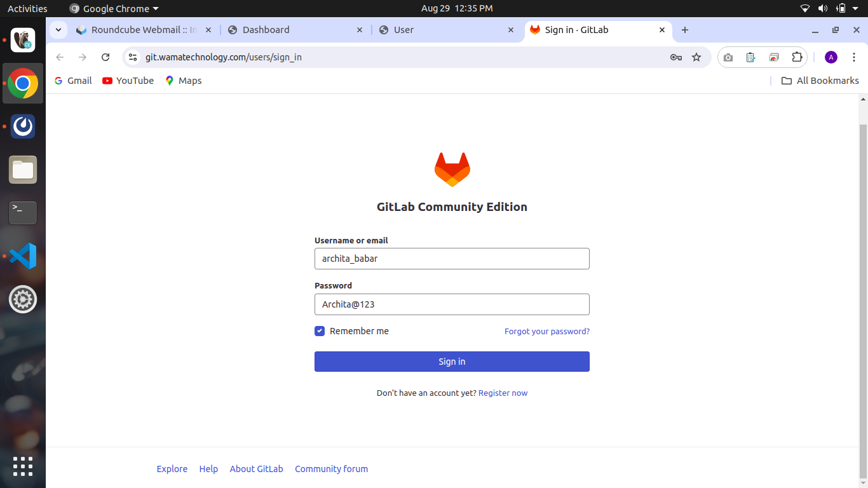Click the Forgot your password? link
The height and width of the screenshot is (488, 868).
coord(547,331)
